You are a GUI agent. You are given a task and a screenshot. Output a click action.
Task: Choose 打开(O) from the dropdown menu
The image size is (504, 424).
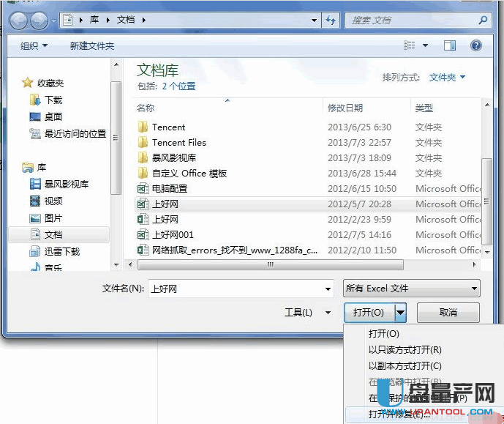384,334
